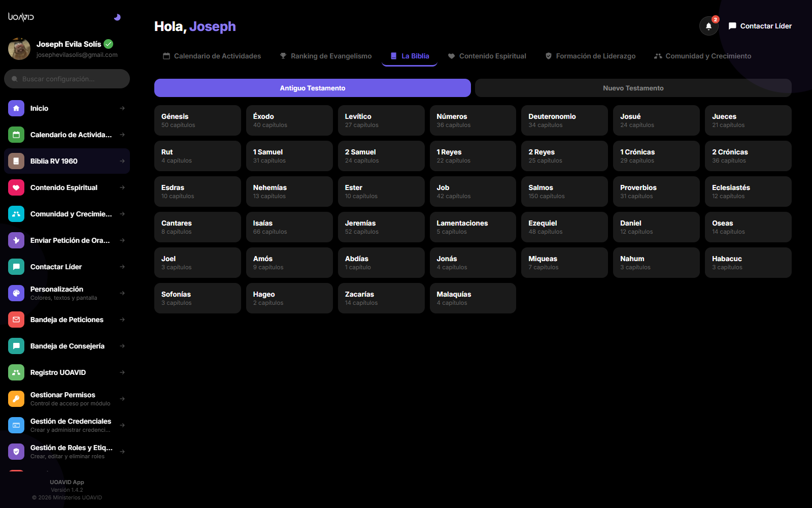Switch to Nuevo Testamento
Image resolution: width=812 pixels, height=508 pixels.
[x=633, y=88]
